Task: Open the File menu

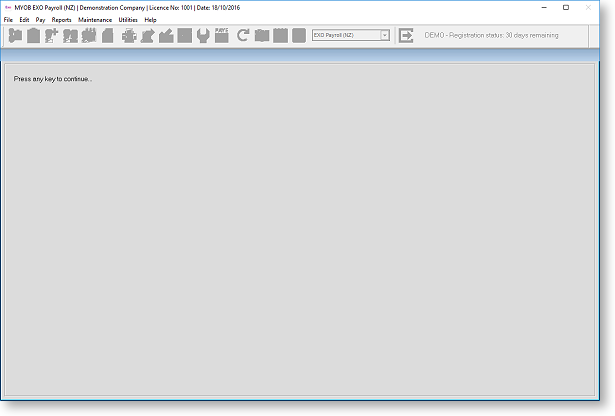Action: pyautogui.click(x=8, y=20)
